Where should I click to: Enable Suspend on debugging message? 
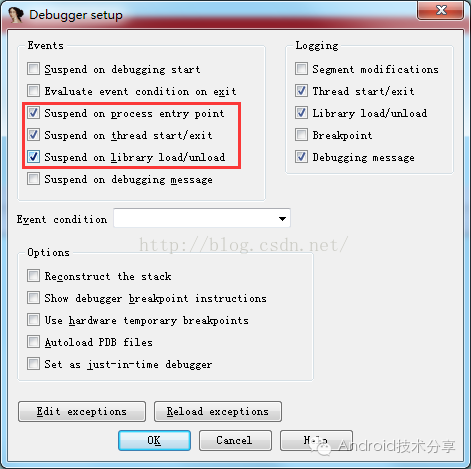33,179
